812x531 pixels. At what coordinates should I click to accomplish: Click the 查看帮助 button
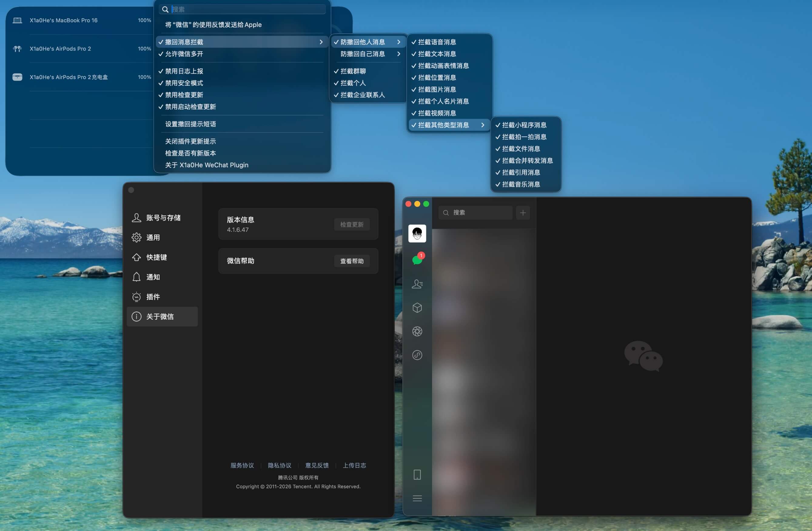352,261
